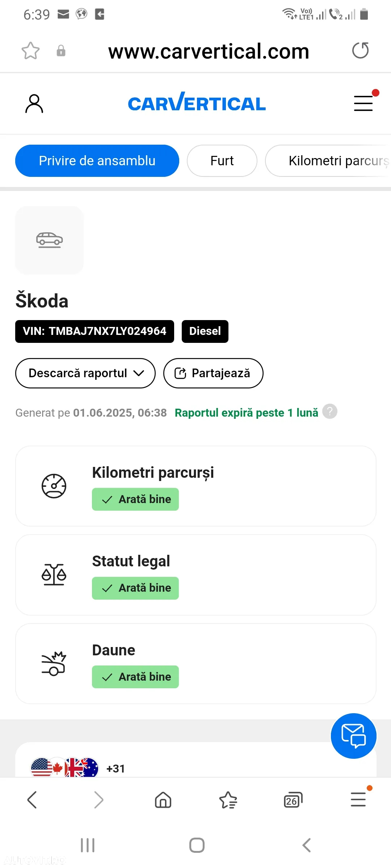The width and height of the screenshot is (391, 868).
Task: Bookmark page with the star icon
Action: (x=30, y=51)
